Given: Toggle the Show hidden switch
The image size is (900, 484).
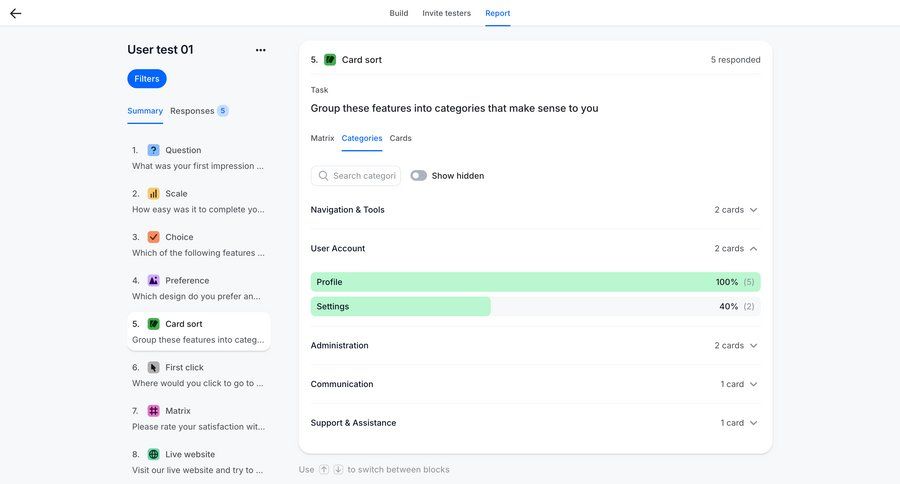Looking at the screenshot, I should coord(418,176).
